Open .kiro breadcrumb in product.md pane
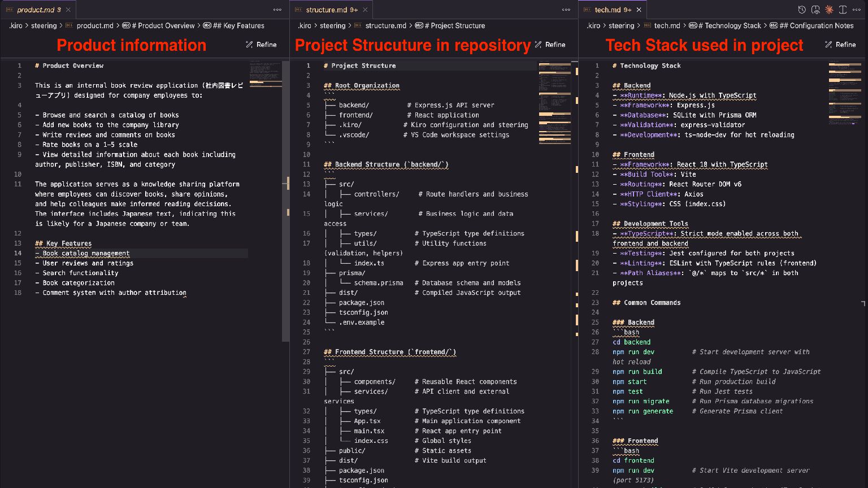 click(x=16, y=25)
